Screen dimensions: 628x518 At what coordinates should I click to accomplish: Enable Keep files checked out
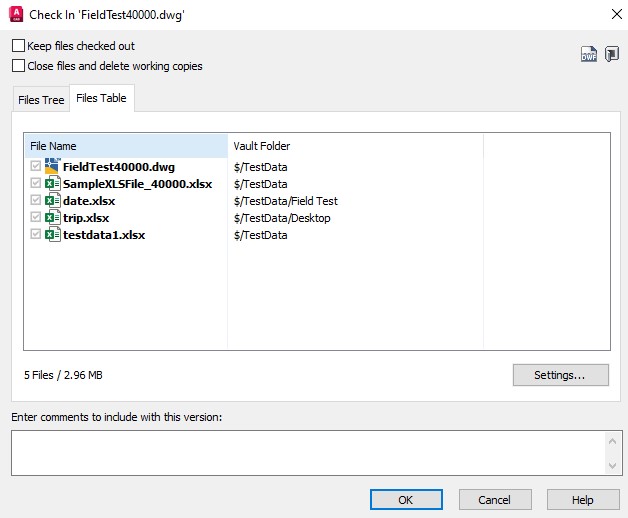click(18, 46)
